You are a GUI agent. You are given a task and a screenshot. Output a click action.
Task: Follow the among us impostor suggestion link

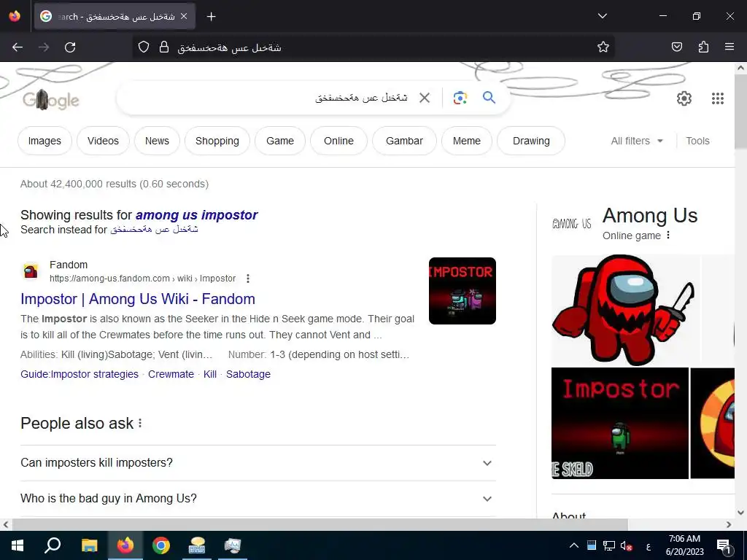pos(196,215)
